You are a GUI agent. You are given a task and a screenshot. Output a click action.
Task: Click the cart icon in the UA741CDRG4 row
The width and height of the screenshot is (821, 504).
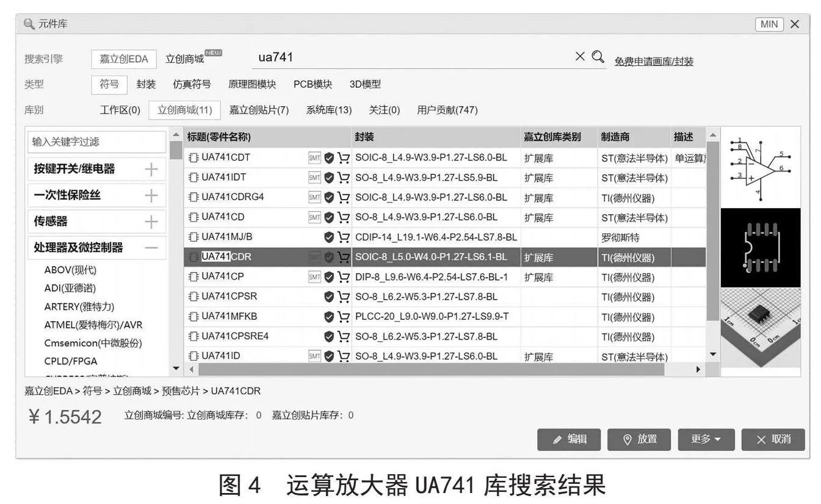tap(344, 198)
